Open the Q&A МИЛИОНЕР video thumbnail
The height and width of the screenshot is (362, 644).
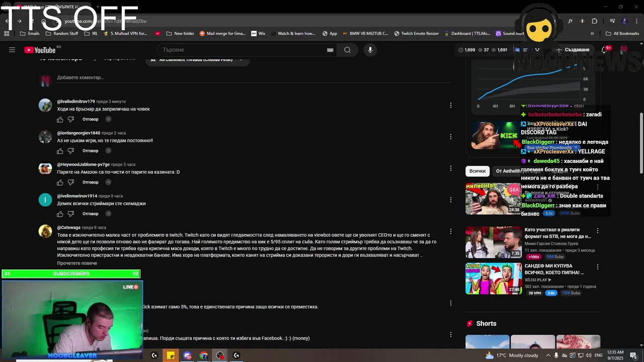(x=494, y=199)
